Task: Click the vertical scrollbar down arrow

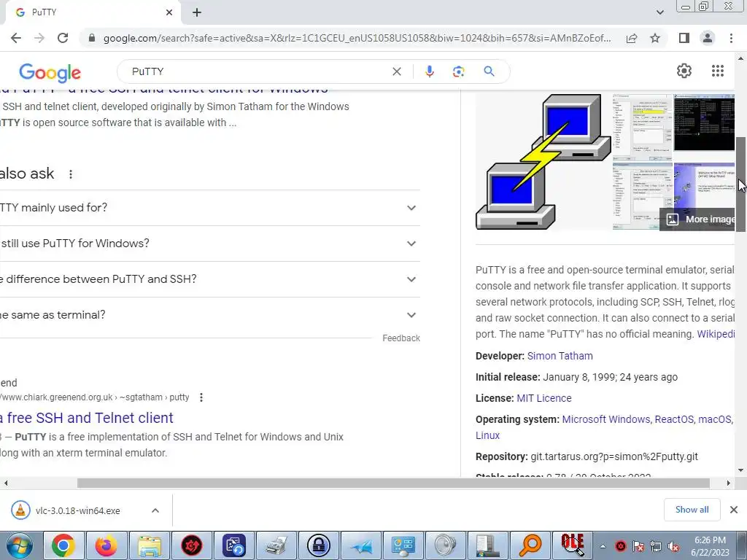Action: 741,470
